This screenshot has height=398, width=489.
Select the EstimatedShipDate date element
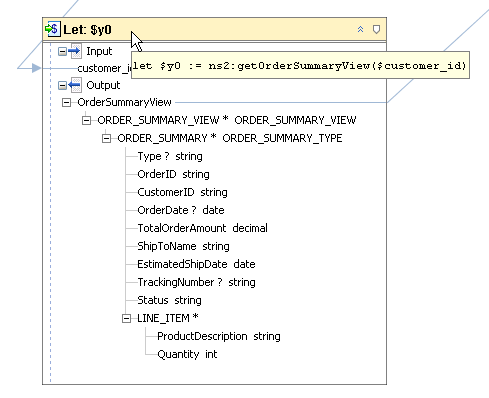pos(196,264)
